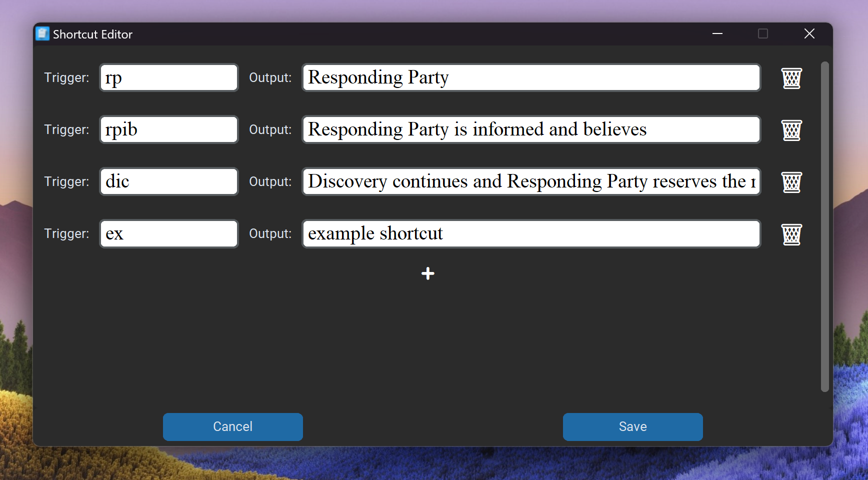
Task: Minimize the Shortcut Editor window
Action: coord(717,34)
